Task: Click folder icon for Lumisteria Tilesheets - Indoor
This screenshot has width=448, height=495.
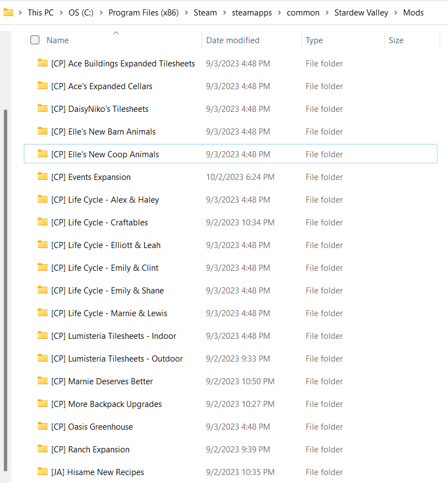Action: [43, 336]
